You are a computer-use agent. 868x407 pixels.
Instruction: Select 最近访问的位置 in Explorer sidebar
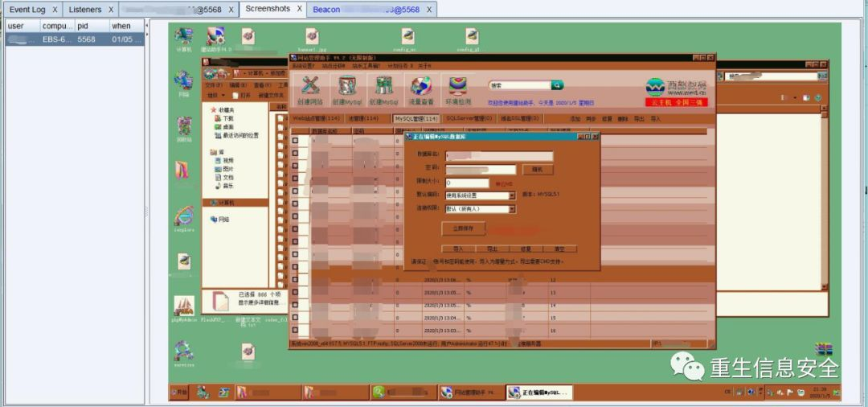click(x=236, y=135)
